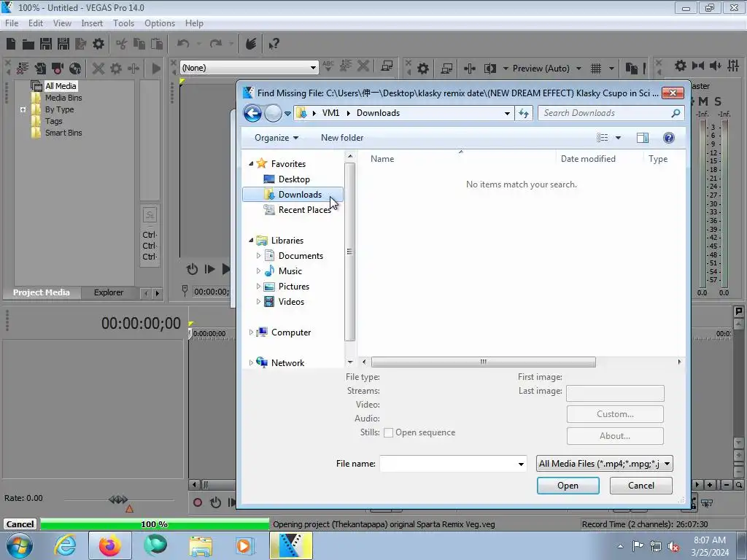Open the Organize dropdown menu
Image resolution: width=747 pixels, height=560 pixels.
276,138
